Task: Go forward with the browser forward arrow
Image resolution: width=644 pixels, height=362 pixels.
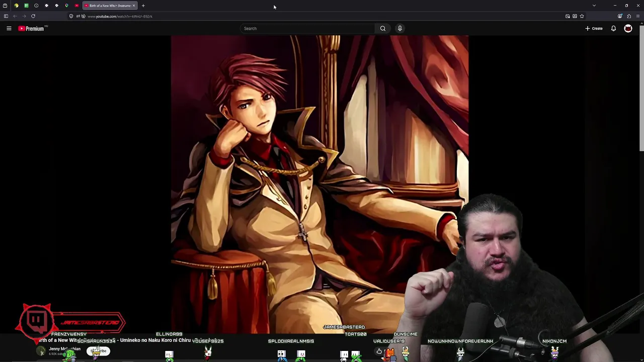Action: [x=24, y=16]
